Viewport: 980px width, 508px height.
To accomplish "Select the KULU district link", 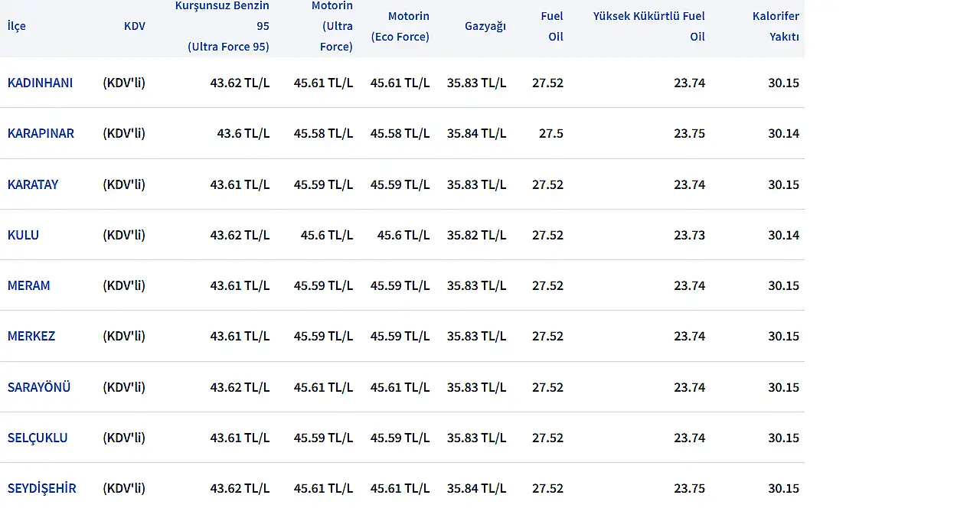I will [x=23, y=235].
